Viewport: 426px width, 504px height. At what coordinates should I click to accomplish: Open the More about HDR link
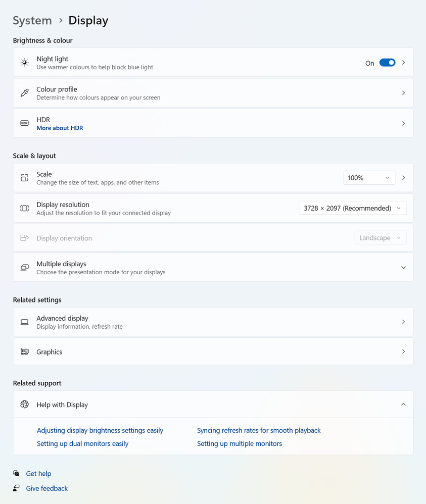[60, 128]
